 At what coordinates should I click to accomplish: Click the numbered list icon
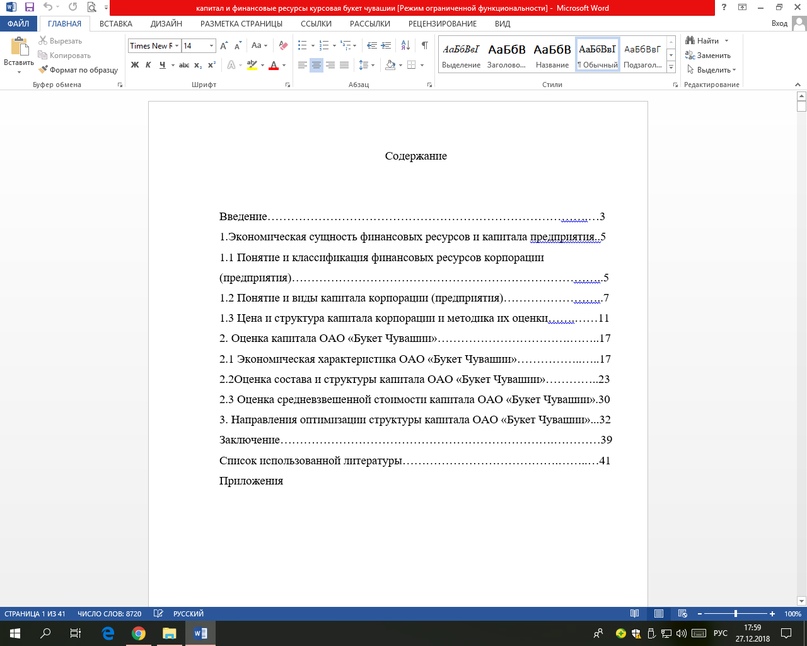324,46
